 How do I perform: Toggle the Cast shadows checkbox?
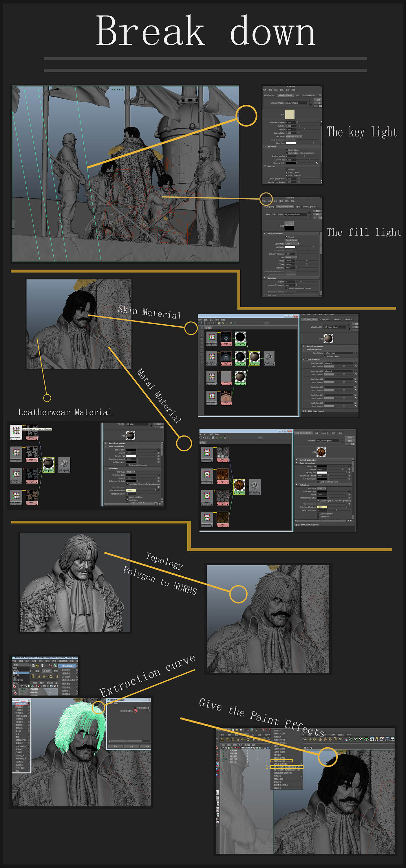point(287,150)
